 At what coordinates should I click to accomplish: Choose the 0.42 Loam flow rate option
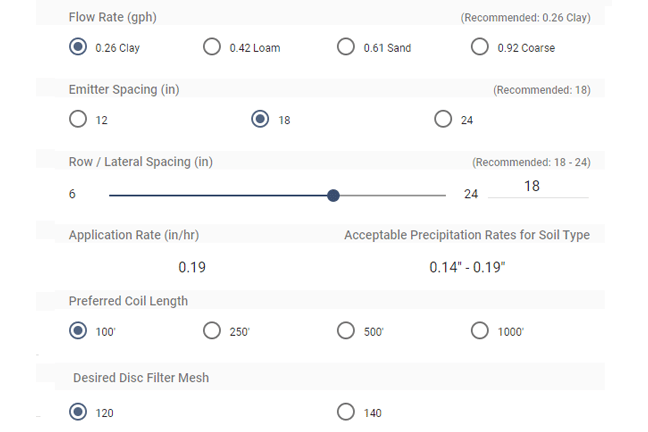[212, 47]
